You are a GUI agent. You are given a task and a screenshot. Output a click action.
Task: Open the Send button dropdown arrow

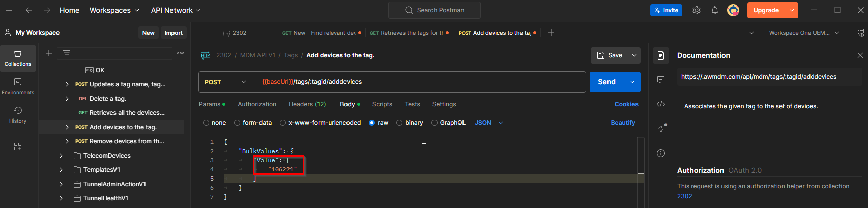632,82
